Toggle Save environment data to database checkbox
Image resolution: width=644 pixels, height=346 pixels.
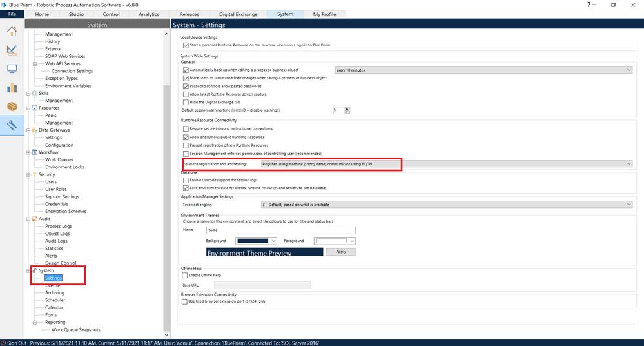[186, 188]
